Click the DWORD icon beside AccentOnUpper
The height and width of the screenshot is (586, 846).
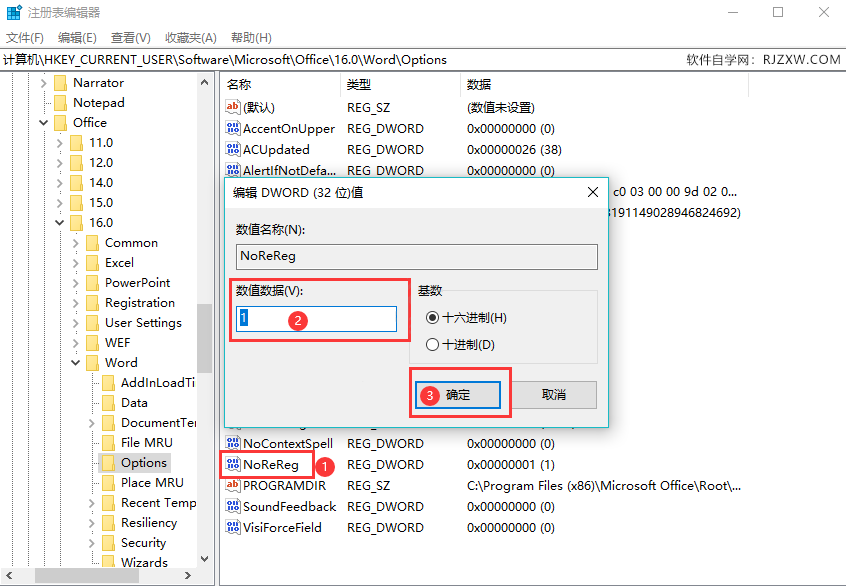coord(234,128)
